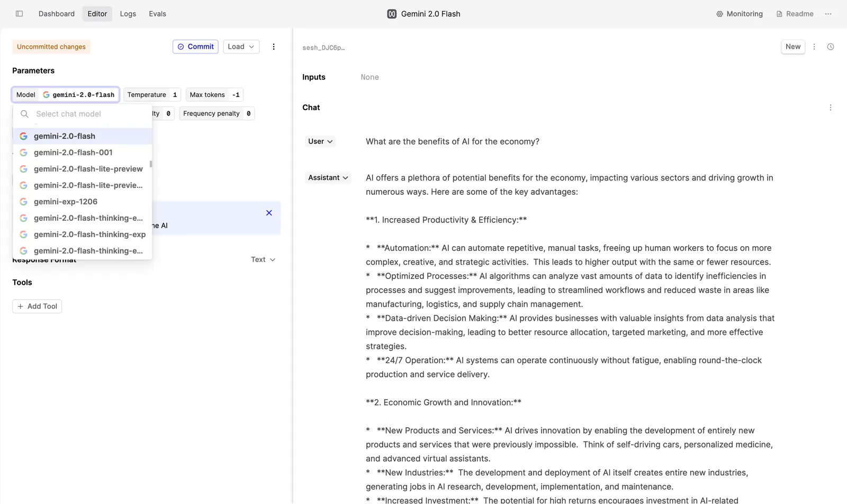This screenshot has width=847, height=504.
Task: Choose gemini-2.0-flash-lite-preview model
Action: coord(83,169)
